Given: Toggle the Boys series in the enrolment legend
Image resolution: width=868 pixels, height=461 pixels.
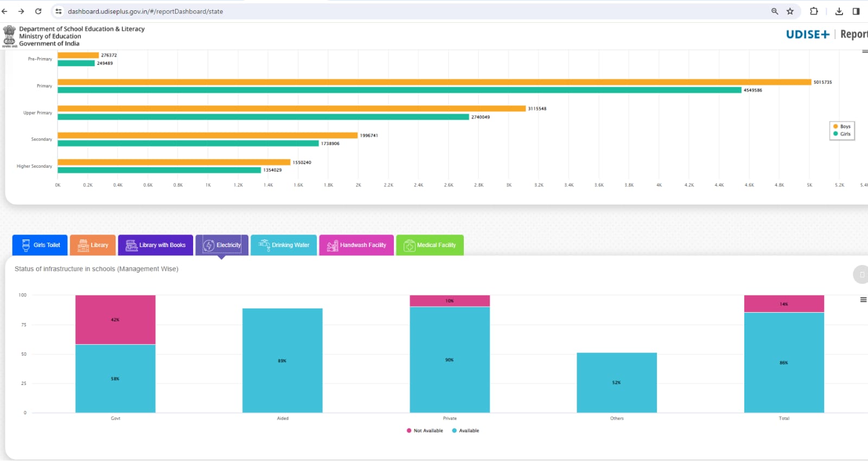Looking at the screenshot, I should pyautogui.click(x=842, y=127).
